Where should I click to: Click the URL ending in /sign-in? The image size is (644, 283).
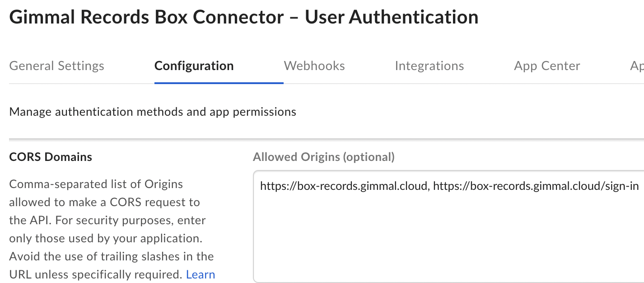coord(536,186)
